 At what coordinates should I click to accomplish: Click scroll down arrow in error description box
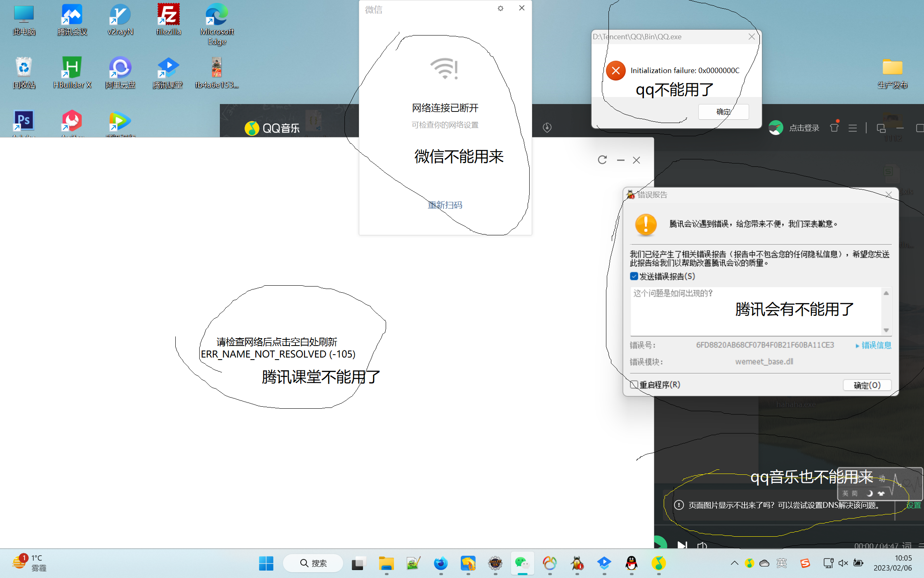pyautogui.click(x=886, y=330)
